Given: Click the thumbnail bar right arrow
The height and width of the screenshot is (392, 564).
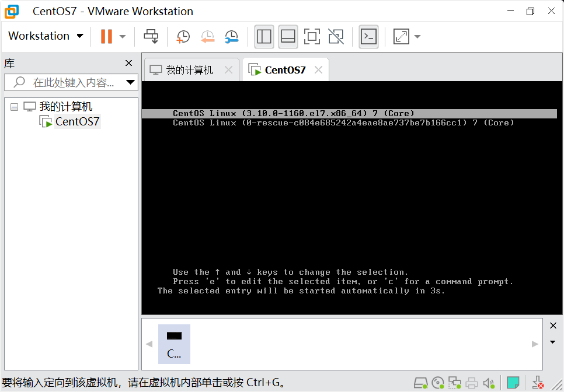Looking at the screenshot, I should click(x=535, y=344).
